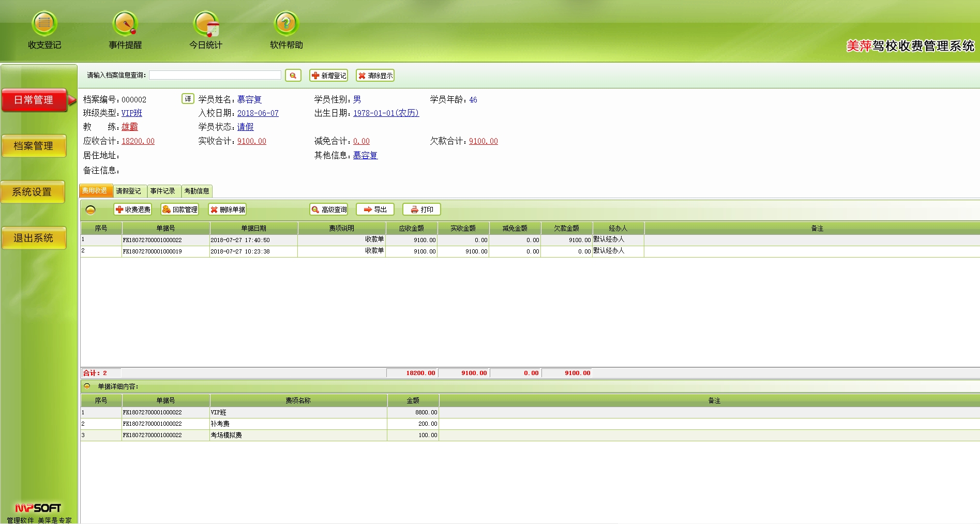Open the 软件帮助 help icon

click(x=286, y=24)
